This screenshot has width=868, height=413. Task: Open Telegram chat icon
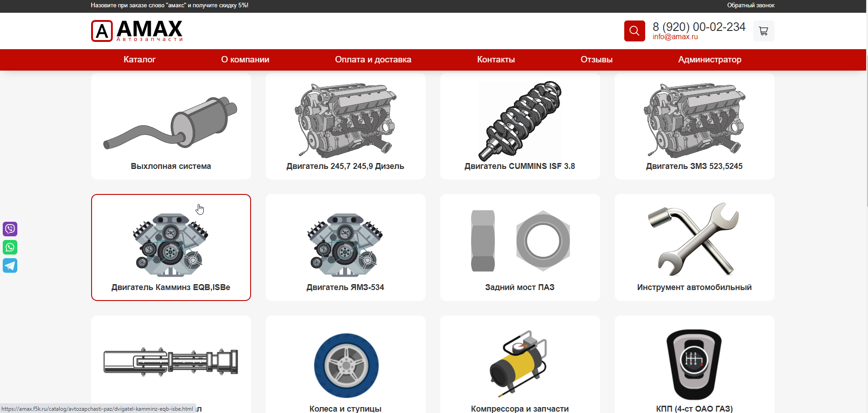click(10, 265)
